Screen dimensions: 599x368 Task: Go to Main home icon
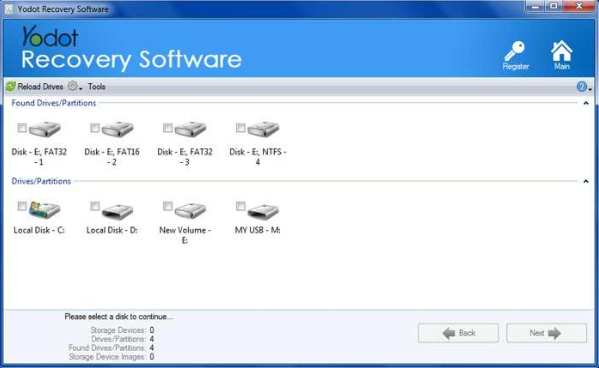562,51
